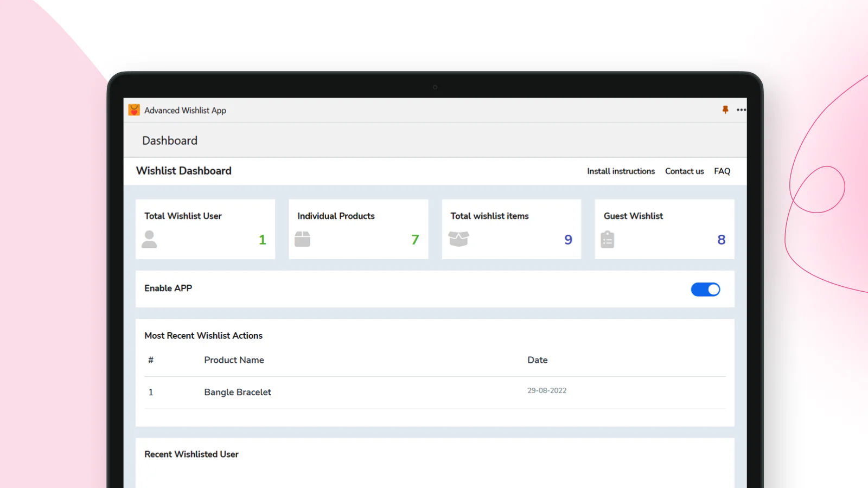Click the Guest Wishlist label

(x=633, y=216)
